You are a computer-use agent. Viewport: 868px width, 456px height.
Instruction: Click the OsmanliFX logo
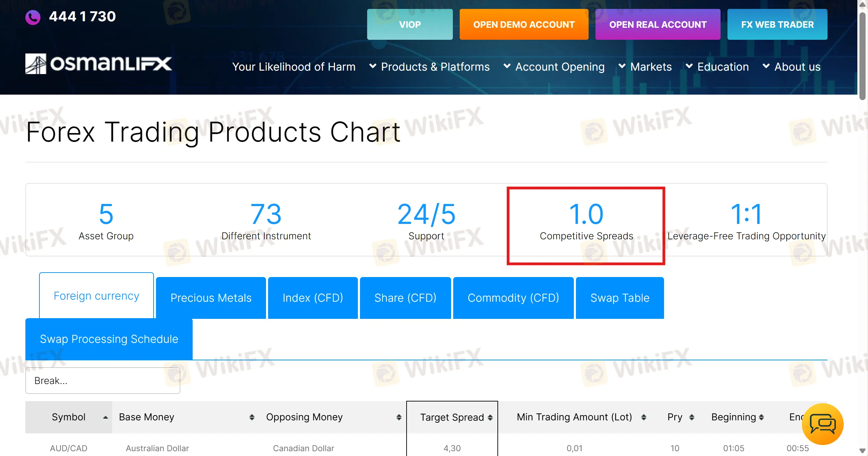pos(98,64)
